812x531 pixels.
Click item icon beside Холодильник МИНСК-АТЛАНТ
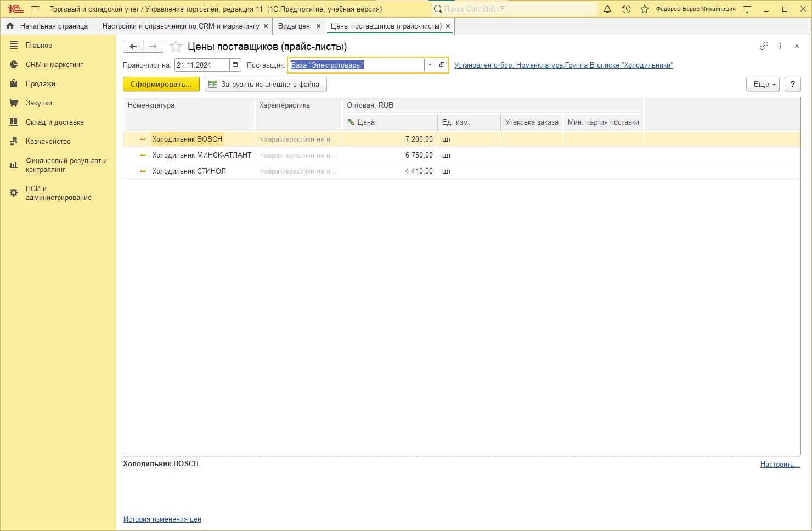(x=143, y=155)
